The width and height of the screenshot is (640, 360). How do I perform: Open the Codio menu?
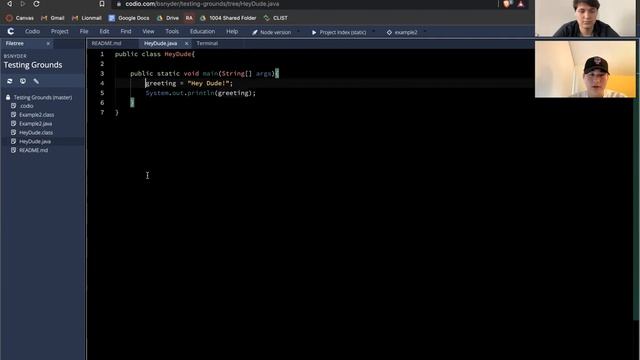click(32, 31)
